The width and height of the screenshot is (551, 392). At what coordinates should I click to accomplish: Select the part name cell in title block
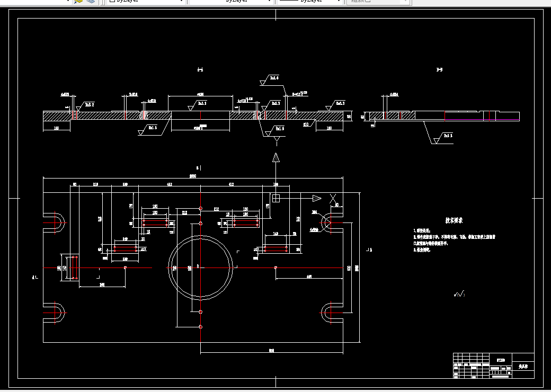point(523,367)
